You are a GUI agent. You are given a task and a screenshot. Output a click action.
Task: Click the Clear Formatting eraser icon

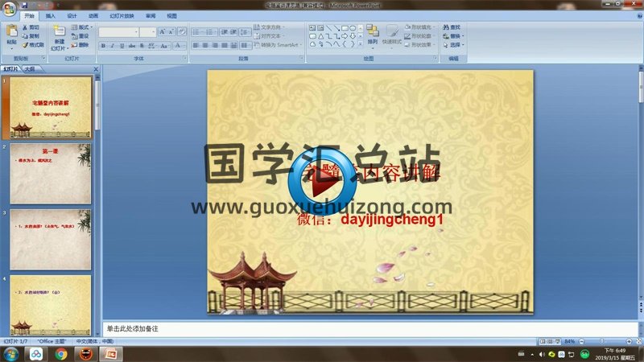coord(182,31)
